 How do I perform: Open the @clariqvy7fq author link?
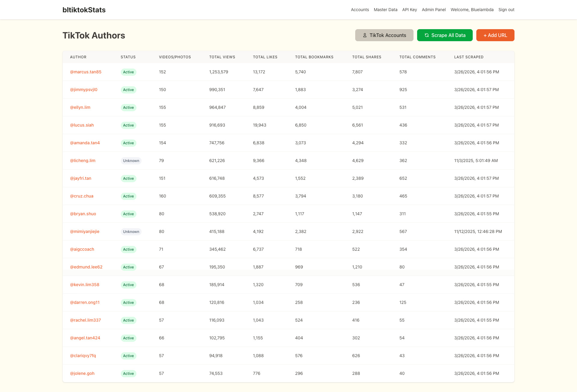pyautogui.click(x=83, y=356)
